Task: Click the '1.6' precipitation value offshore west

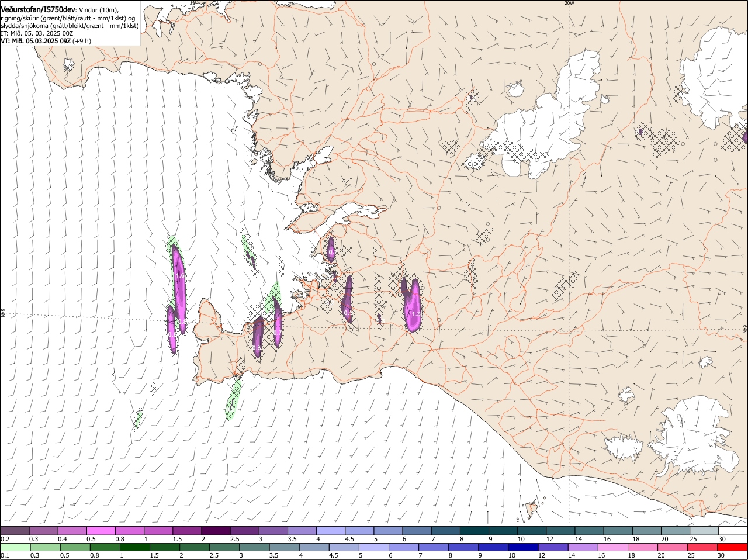Action: coord(180,275)
